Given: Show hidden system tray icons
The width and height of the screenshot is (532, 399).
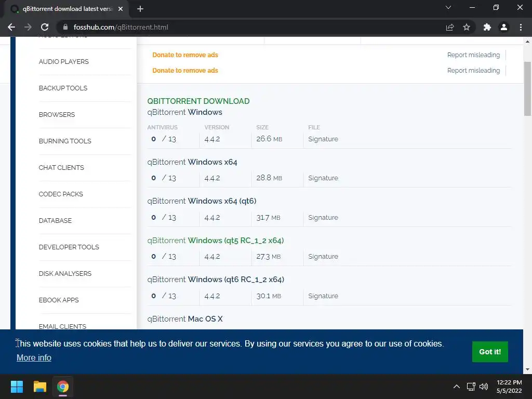Looking at the screenshot, I should 457,387.
